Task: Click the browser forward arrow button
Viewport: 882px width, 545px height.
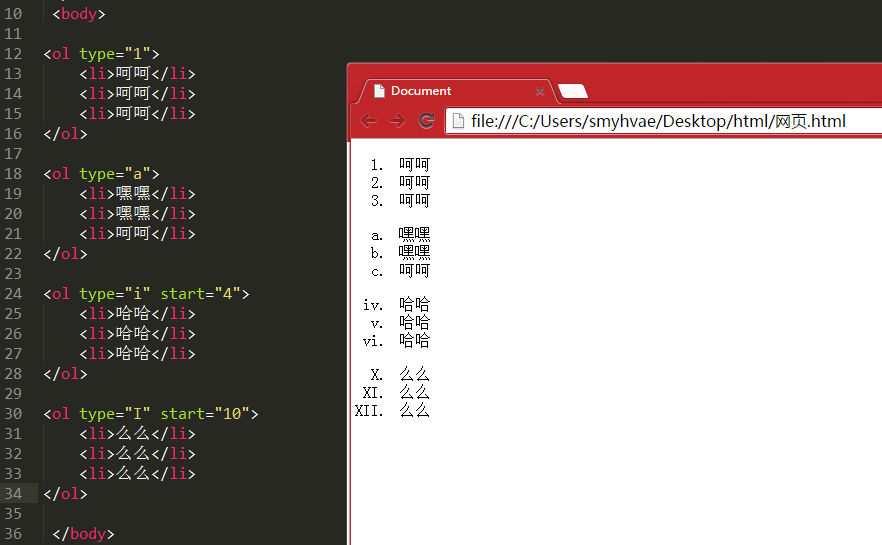Action: [x=397, y=121]
